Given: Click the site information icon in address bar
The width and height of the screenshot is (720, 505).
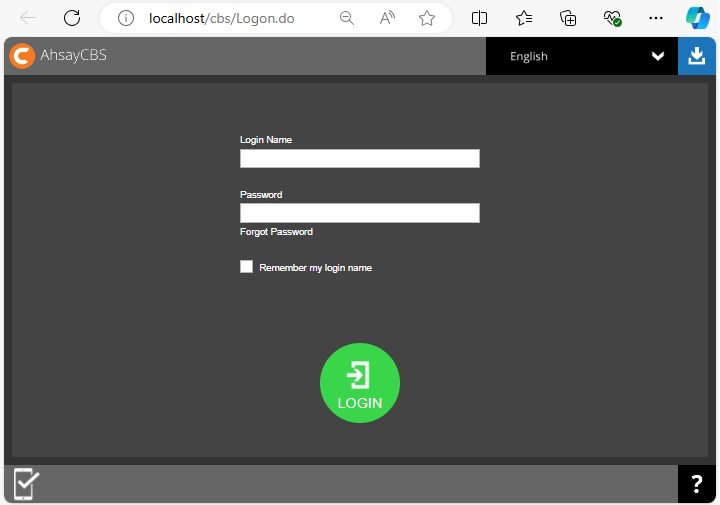Looking at the screenshot, I should [x=125, y=18].
